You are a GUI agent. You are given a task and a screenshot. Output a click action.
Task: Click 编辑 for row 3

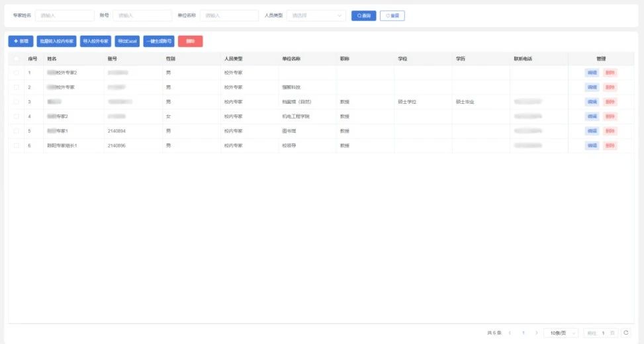tap(592, 102)
